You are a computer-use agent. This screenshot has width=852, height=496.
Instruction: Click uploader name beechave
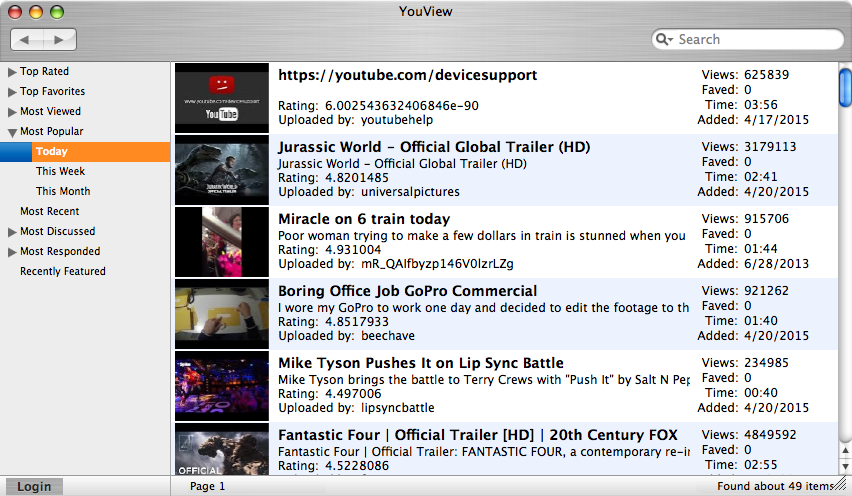[388, 336]
